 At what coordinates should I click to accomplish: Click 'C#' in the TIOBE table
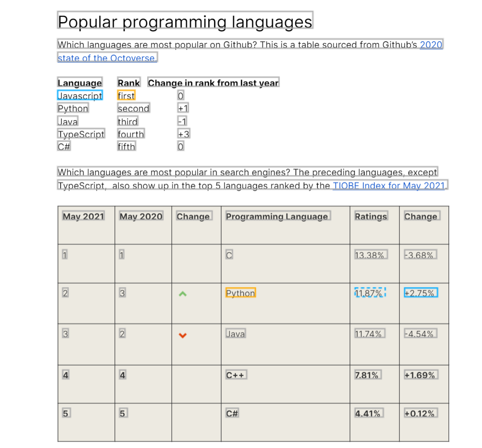click(x=232, y=413)
